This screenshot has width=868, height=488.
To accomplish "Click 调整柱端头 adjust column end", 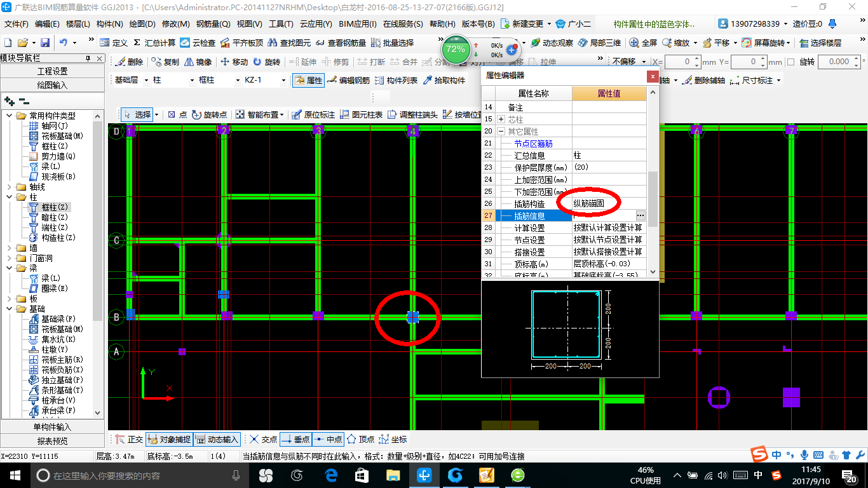I will click(x=412, y=114).
